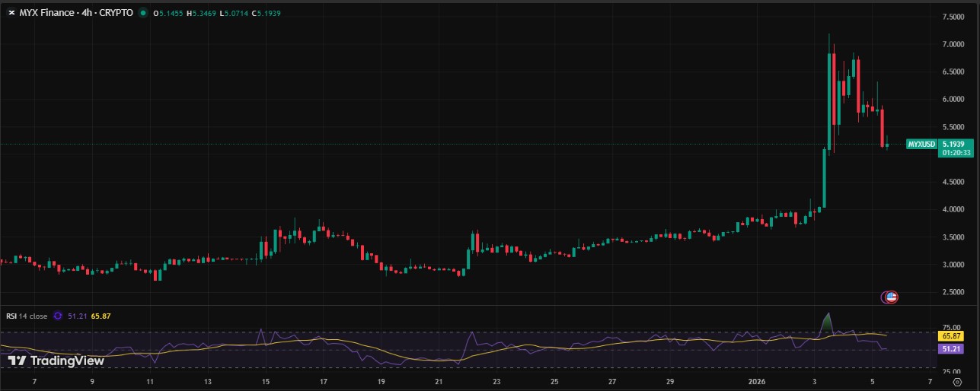Viewport: 980px width, 391px height.
Task: Click the RSI overbought green peak area
Action: coord(827,323)
